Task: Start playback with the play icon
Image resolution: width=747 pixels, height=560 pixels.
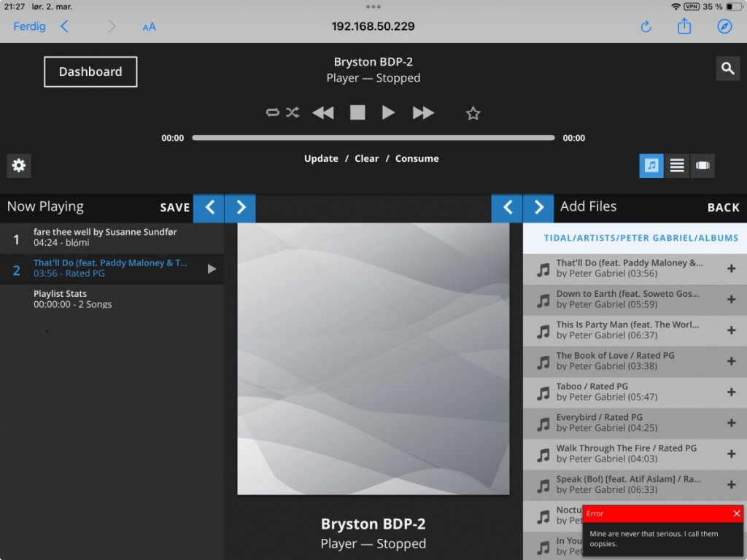Action: (x=388, y=113)
